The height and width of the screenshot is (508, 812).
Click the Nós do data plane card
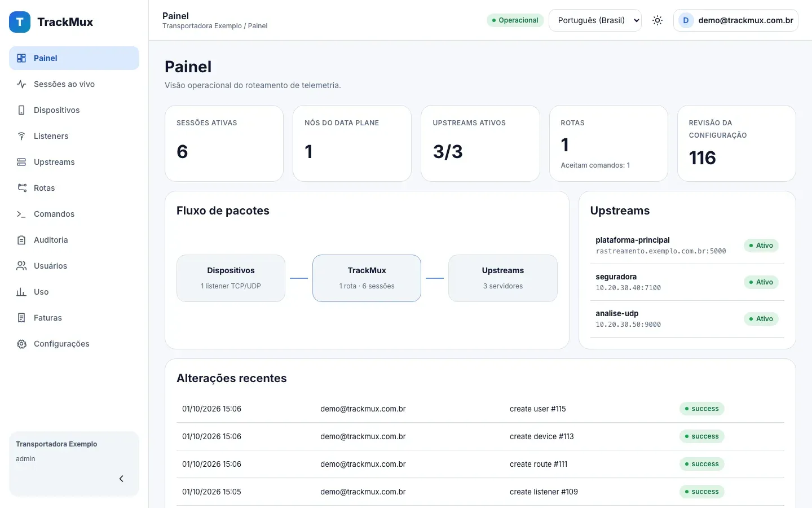click(352, 143)
